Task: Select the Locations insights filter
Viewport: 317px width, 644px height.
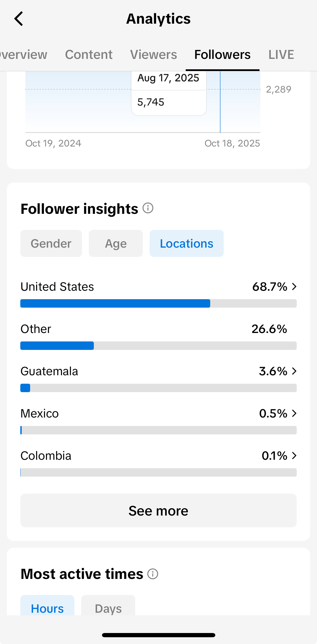Action: pos(187,243)
